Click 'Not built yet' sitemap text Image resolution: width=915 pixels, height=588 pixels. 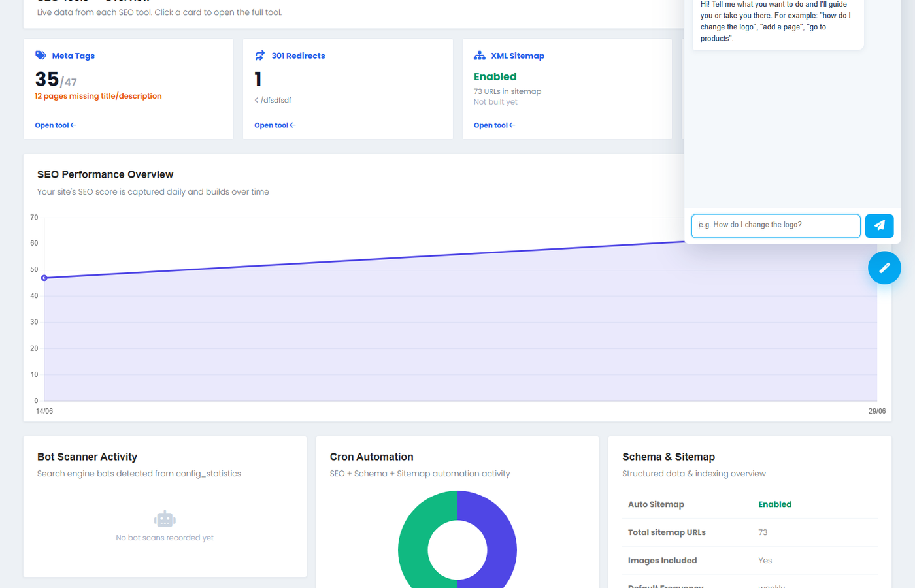[495, 102]
